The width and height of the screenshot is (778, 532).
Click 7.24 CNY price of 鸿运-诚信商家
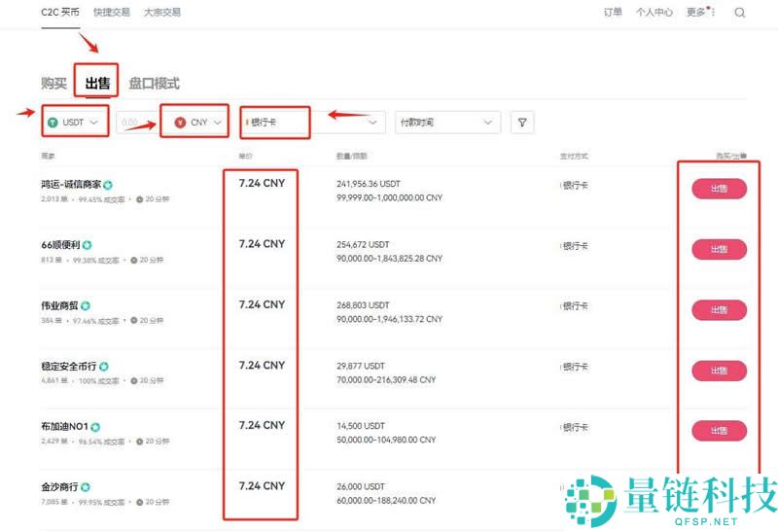pyautogui.click(x=262, y=183)
